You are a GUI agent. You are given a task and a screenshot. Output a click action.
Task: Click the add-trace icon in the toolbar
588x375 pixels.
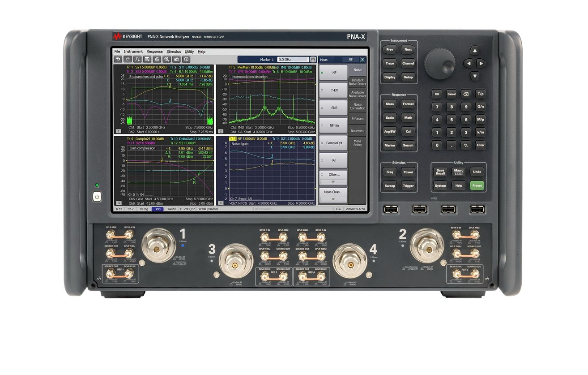[138, 59]
